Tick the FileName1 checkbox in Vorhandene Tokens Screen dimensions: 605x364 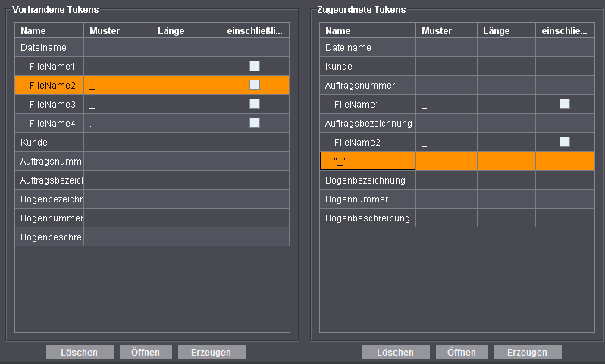pyautogui.click(x=255, y=66)
